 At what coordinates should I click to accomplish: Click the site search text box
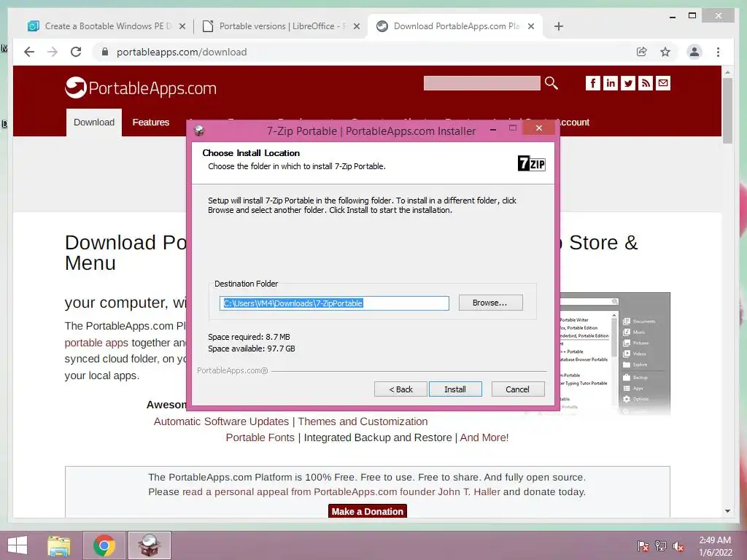pos(481,83)
